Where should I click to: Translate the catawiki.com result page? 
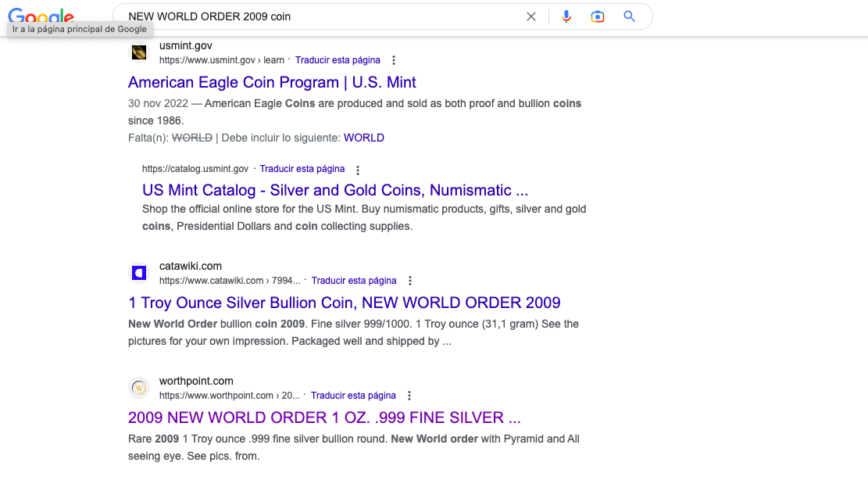pos(354,281)
